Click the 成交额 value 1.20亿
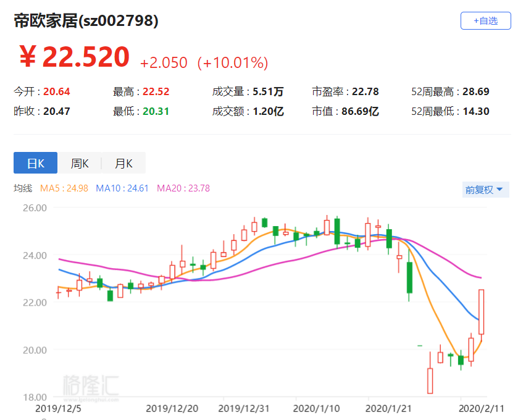518x420 pixels. click(268, 111)
